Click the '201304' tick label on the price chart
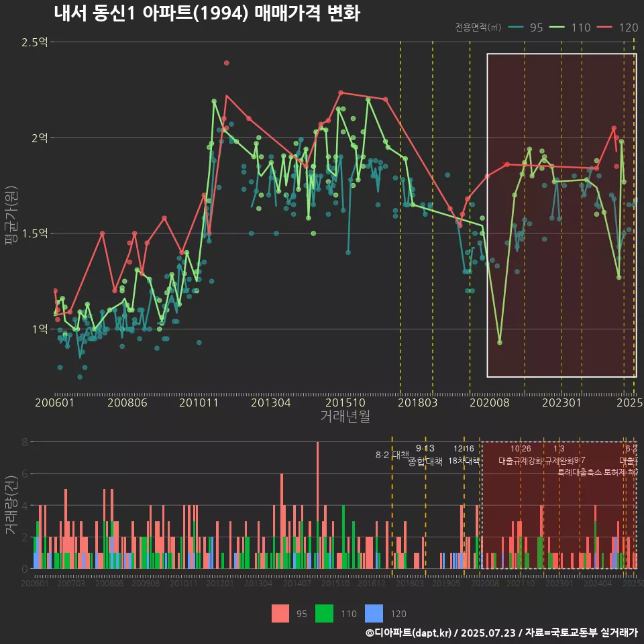 (271, 402)
